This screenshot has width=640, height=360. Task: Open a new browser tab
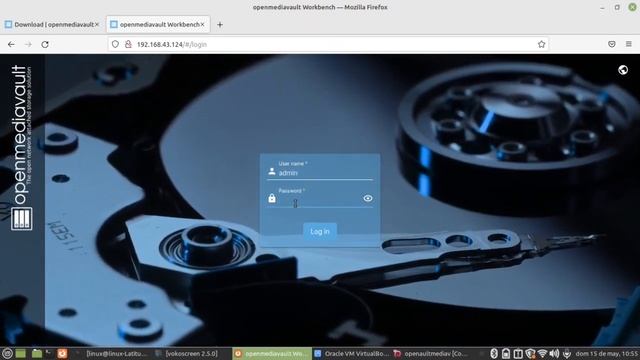220,24
